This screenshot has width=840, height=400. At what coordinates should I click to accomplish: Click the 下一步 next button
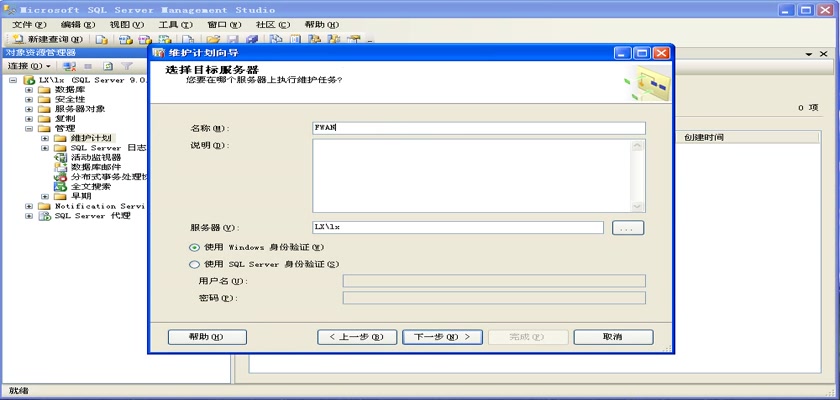click(442, 337)
